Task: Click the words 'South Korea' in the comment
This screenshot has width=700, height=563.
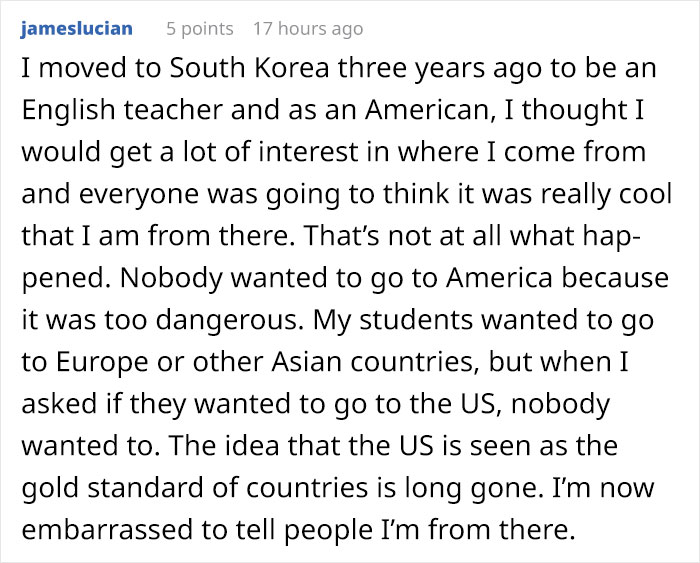Action: click(x=250, y=68)
